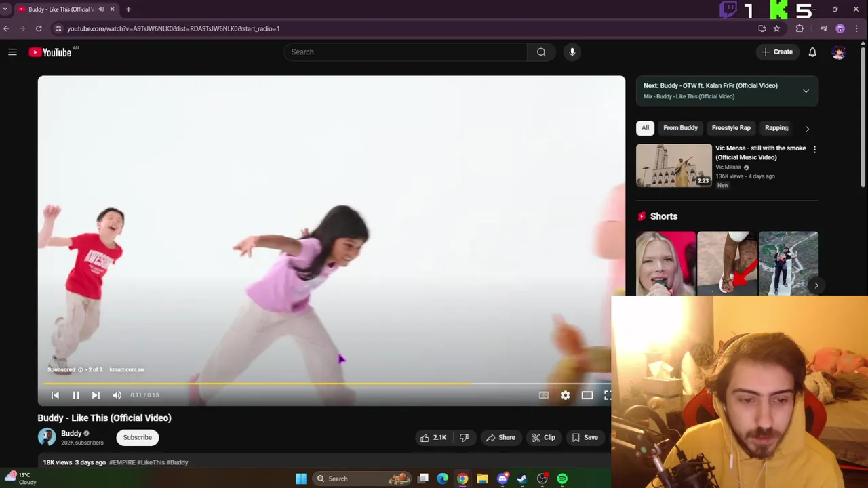
Task: Show more filter chips with the arrow
Action: pos(807,129)
